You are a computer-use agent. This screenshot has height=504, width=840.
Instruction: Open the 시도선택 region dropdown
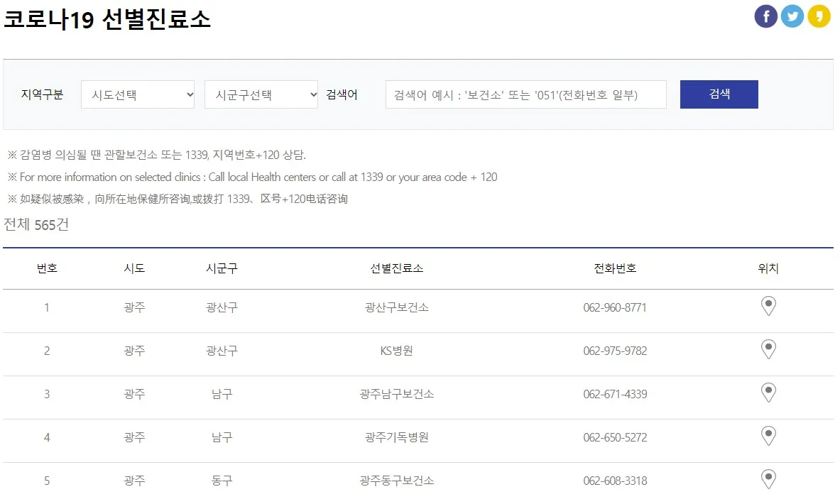coord(137,94)
